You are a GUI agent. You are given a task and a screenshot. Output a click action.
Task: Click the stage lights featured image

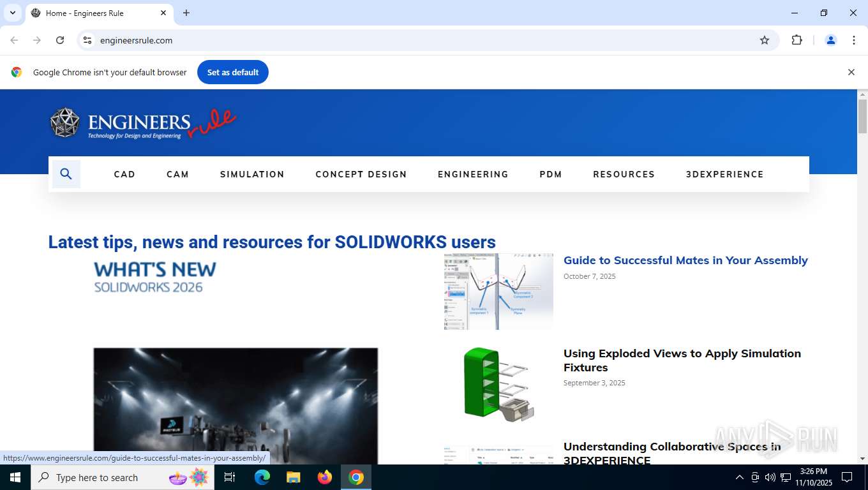pos(236,406)
